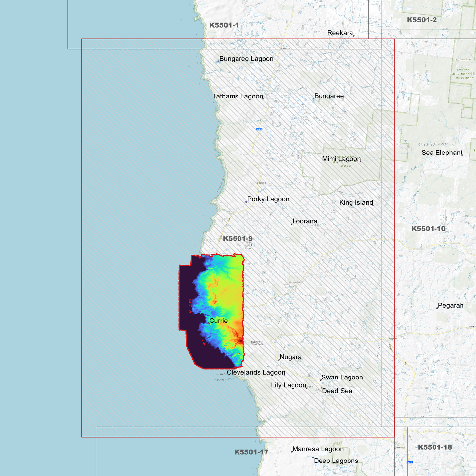Viewport: 476px width, 476px height.
Task: Click the K5501-17 sheet label
Action: pos(252,452)
